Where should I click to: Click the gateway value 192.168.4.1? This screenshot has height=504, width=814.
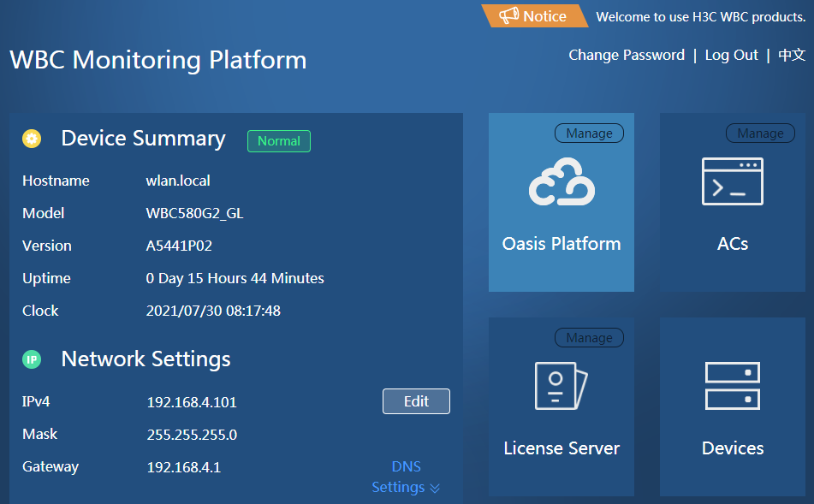tap(184, 467)
